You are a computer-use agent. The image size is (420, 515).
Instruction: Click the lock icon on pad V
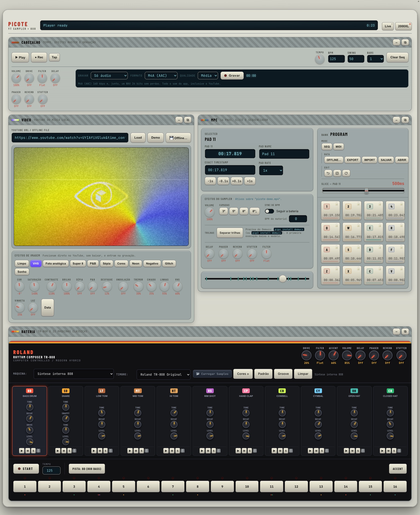(401, 268)
